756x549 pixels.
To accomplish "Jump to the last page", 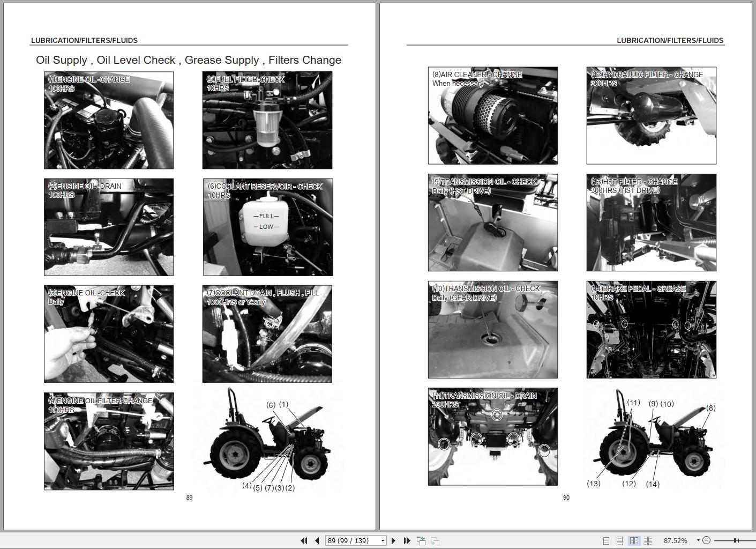I will (x=407, y=540).
